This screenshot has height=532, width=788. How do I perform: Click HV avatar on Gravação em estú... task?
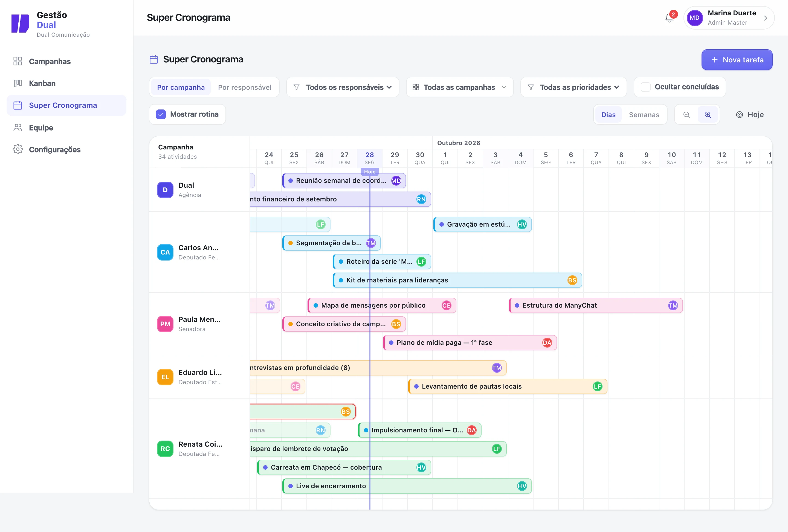point(522,224)
